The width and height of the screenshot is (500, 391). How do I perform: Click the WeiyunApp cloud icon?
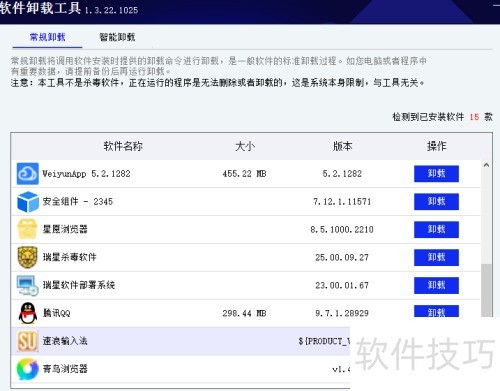(x=28, y=174)
